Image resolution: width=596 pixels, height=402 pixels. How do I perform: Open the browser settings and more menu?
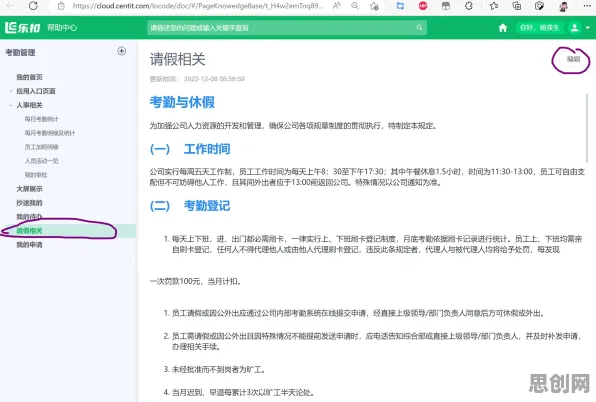[x=587, y=6]
